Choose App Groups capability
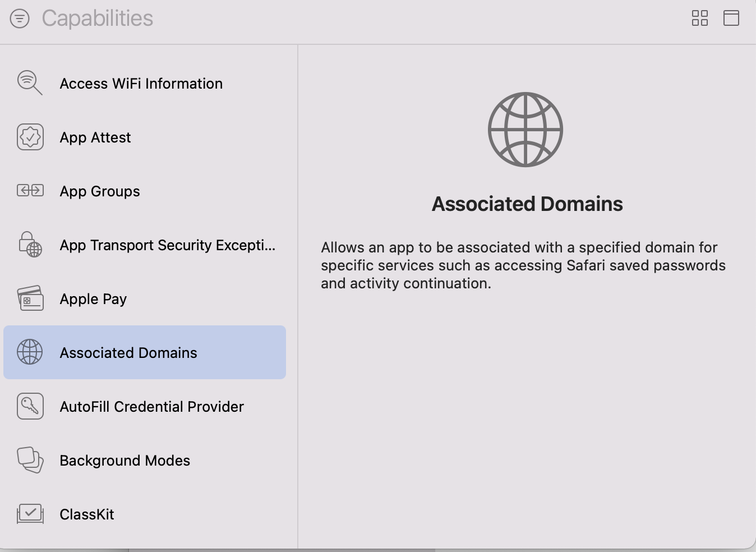The width and height of the screenshot is (756, 552). tap(145, 191)
